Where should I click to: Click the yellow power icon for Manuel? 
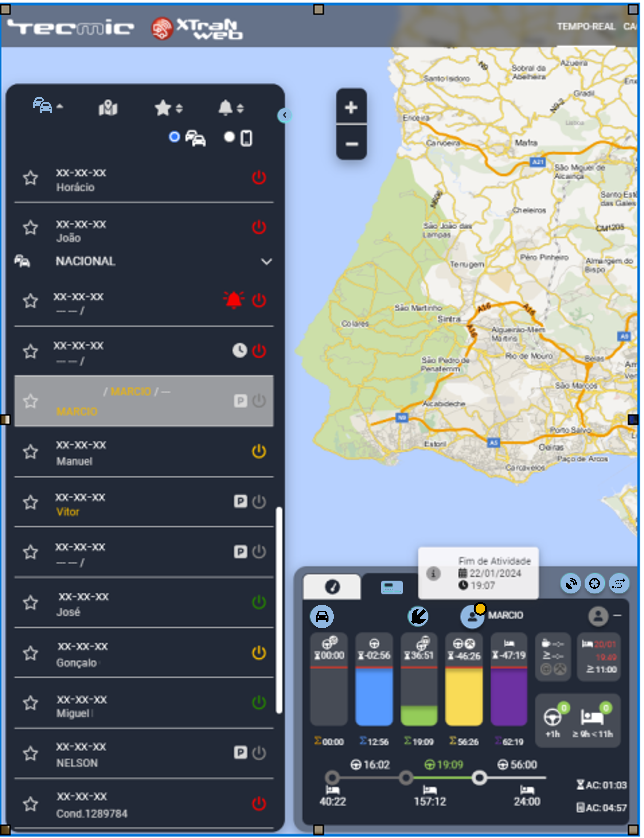pyautogui.click(x=259, y=451)
